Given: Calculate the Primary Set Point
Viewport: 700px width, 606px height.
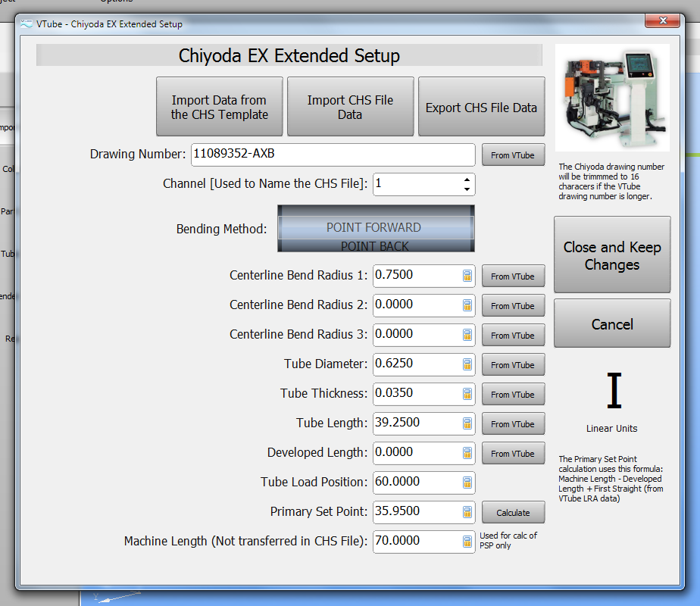Looking at the screenshot, I should tap(513, 513).
